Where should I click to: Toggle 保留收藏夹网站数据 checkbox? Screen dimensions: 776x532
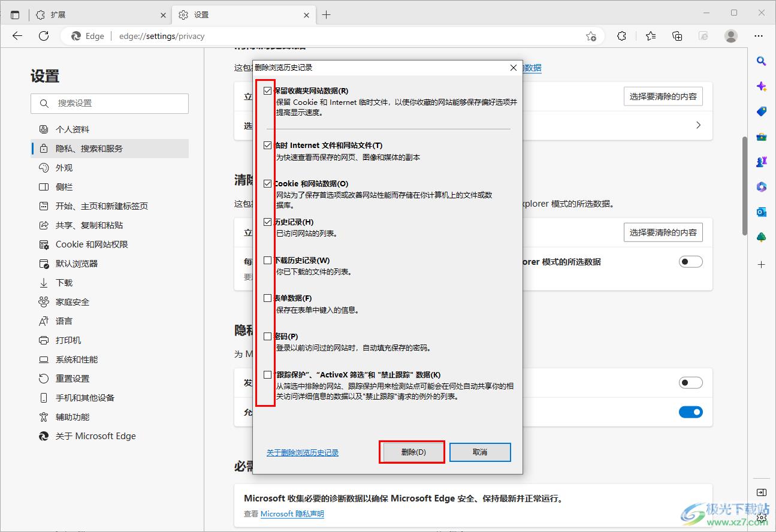point(268,91)
